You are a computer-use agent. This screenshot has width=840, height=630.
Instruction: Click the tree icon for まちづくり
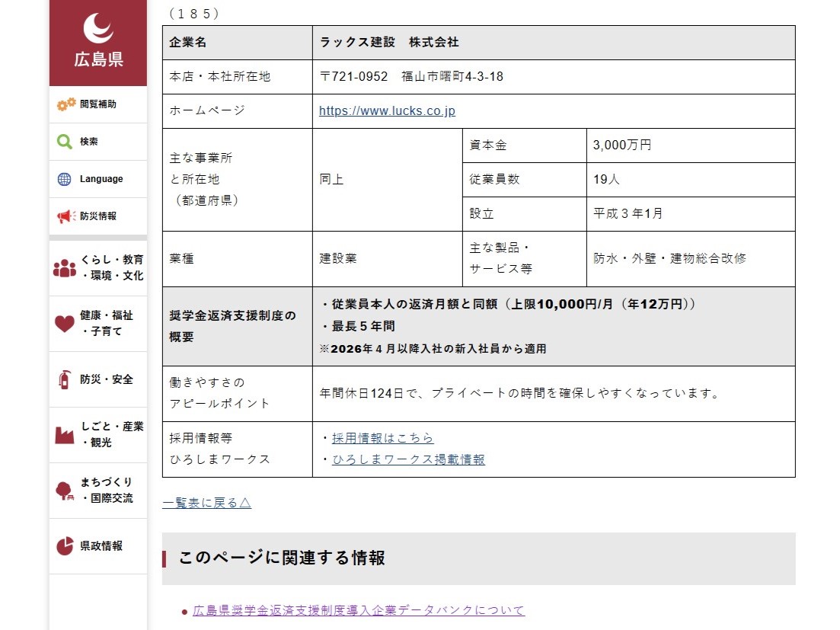65,491
